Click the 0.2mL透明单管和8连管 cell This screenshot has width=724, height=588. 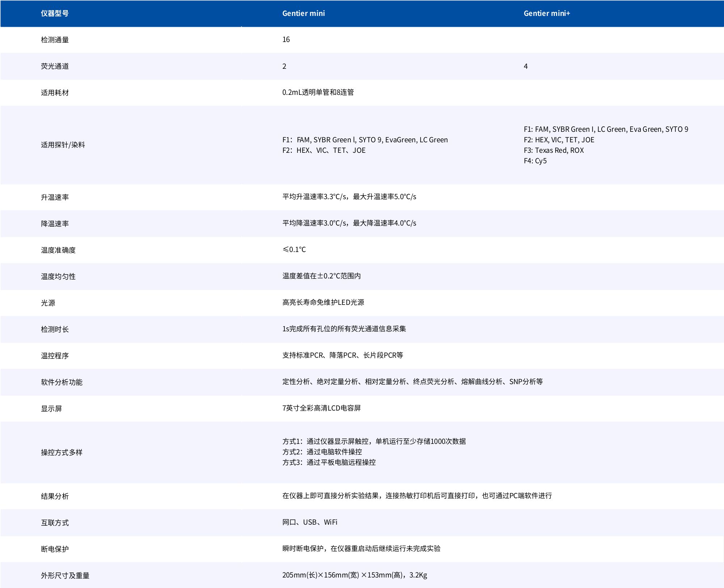coord(318,92)
